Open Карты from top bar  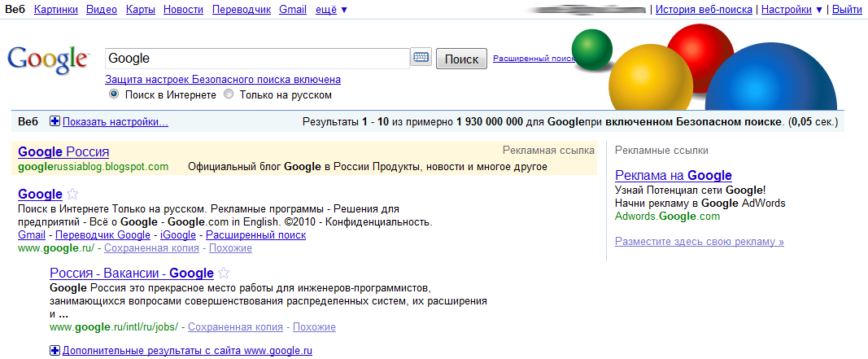click(141, 10)
